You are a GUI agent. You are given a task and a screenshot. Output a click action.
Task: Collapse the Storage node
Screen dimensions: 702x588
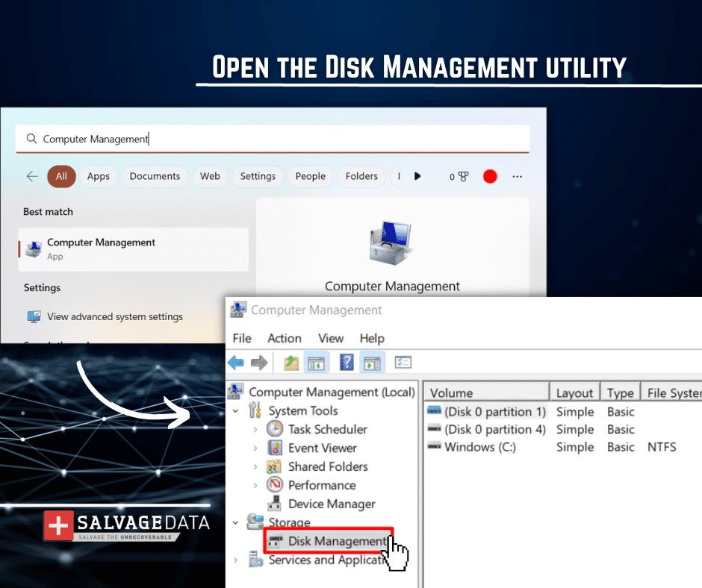[236, 522]
